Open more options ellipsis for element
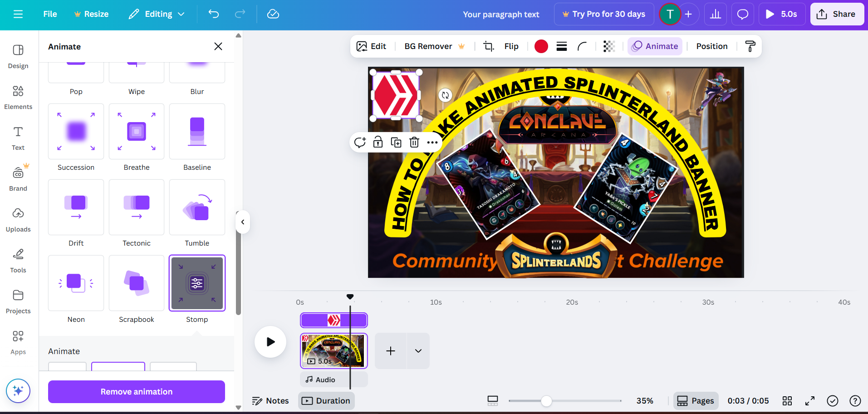 coord(432,143)
